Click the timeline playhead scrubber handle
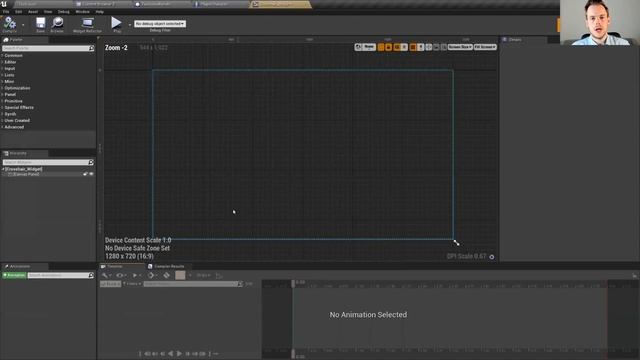The height and width of the screenshot is (360, 640). click(293, 283)
